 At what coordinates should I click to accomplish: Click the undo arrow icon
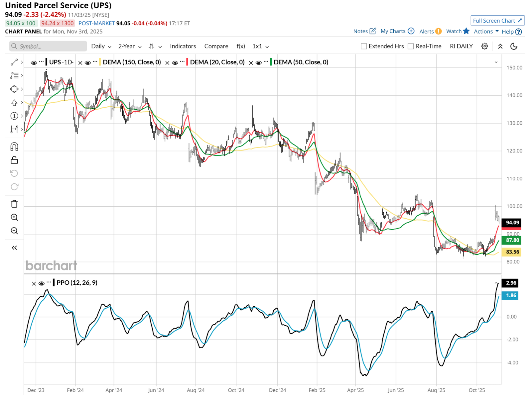(x=14, y=173)
